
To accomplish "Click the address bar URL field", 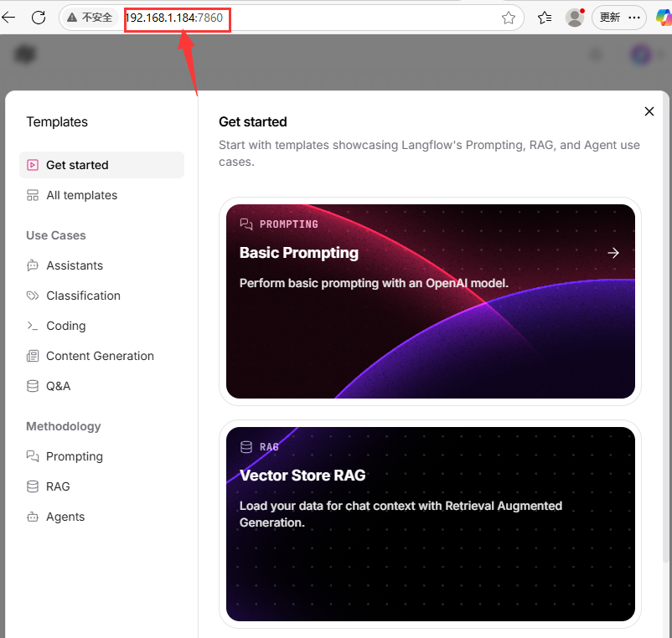I will click(292, 18).
